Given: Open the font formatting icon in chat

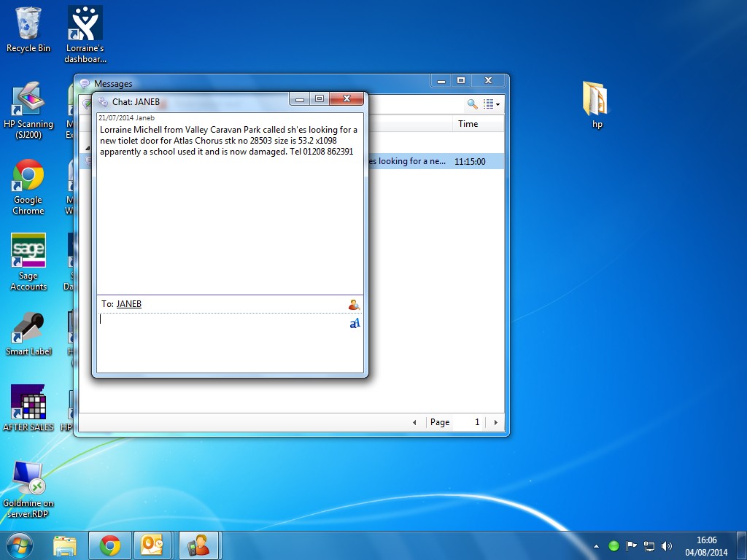Looking at the screenshot, I should pyautogui.click(x=355, y=324).
